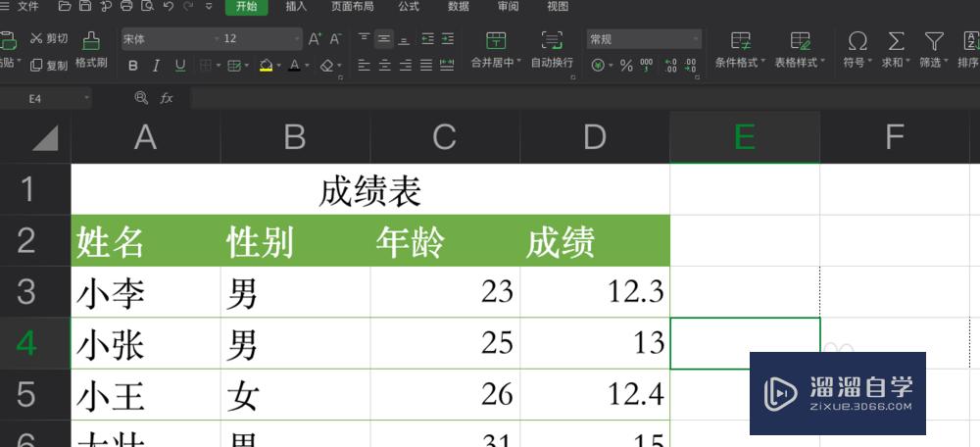
Task: Expand the quick access toolbar options
Action: tap(209, 7)
